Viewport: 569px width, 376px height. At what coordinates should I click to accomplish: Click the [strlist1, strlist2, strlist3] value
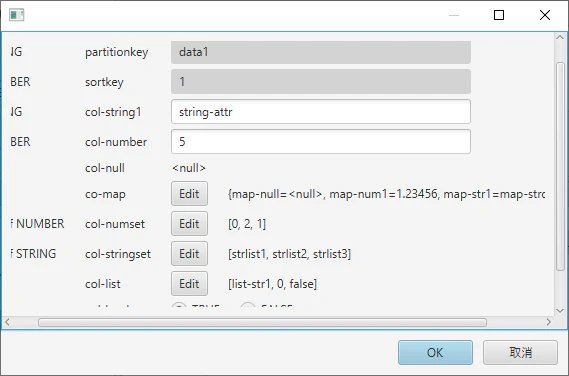pos(289,254)
